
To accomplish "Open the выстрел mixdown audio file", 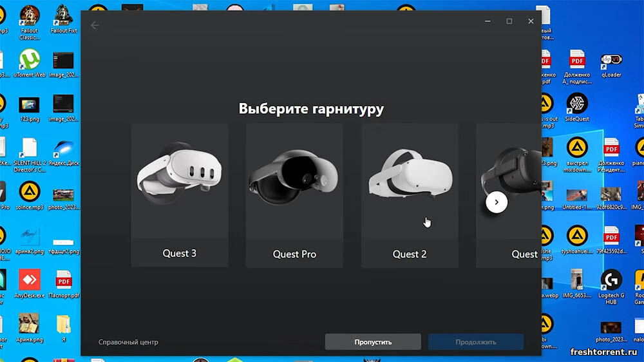I will click(x=577, y=155).
